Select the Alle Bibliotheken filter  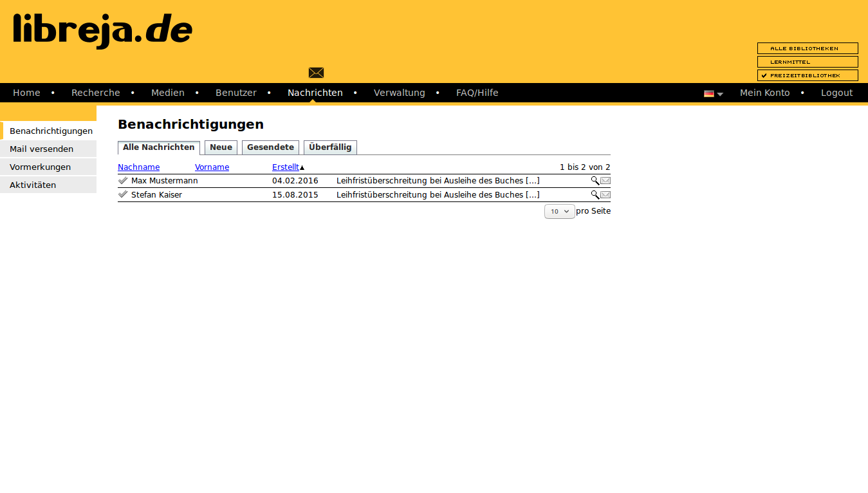click(x=808, y=48)
